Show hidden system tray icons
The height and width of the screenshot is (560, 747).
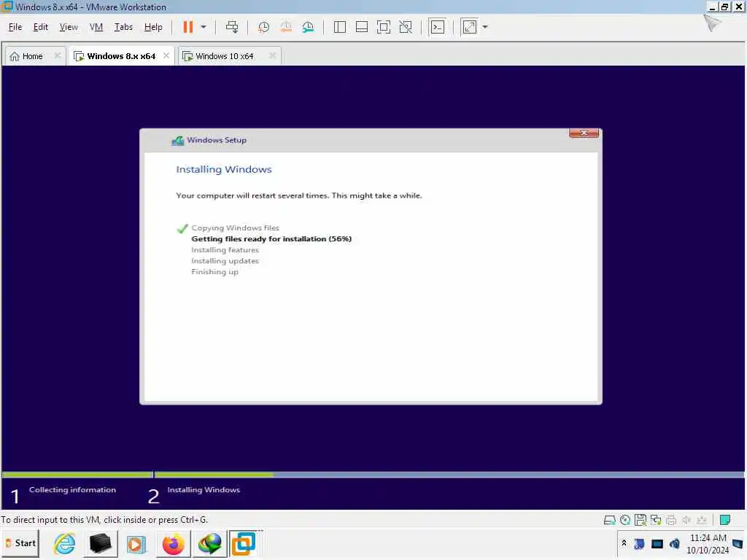[624, 542]
